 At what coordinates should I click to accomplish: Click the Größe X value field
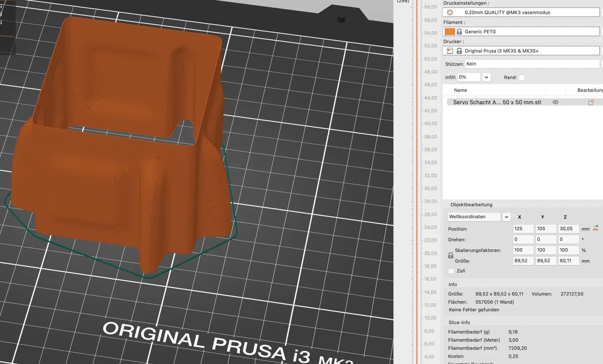(523, 261)
